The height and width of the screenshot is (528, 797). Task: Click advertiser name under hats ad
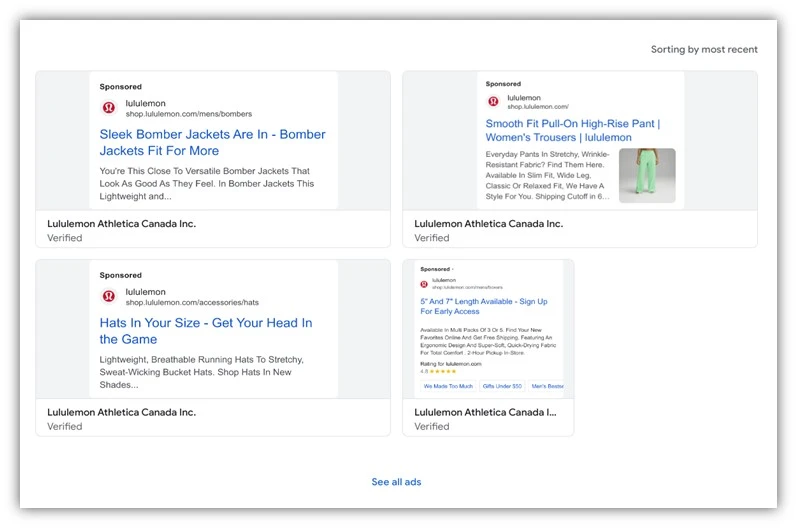coord(121,412)
